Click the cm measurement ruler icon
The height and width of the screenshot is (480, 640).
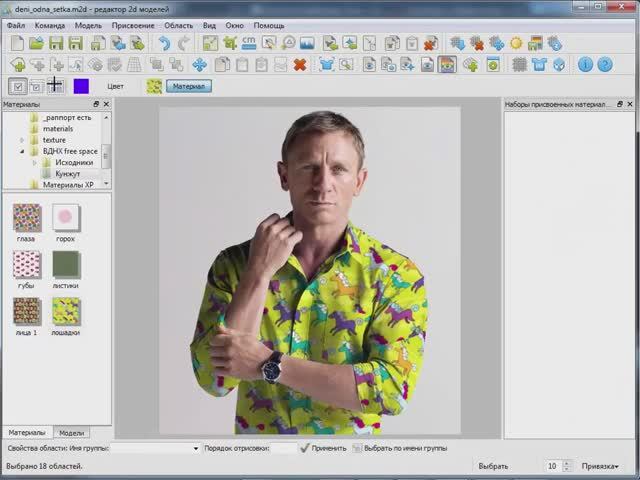[x=249, y=43]
